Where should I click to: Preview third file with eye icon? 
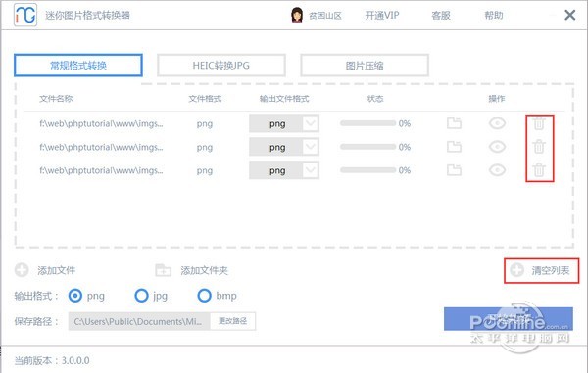coord(497,170)
